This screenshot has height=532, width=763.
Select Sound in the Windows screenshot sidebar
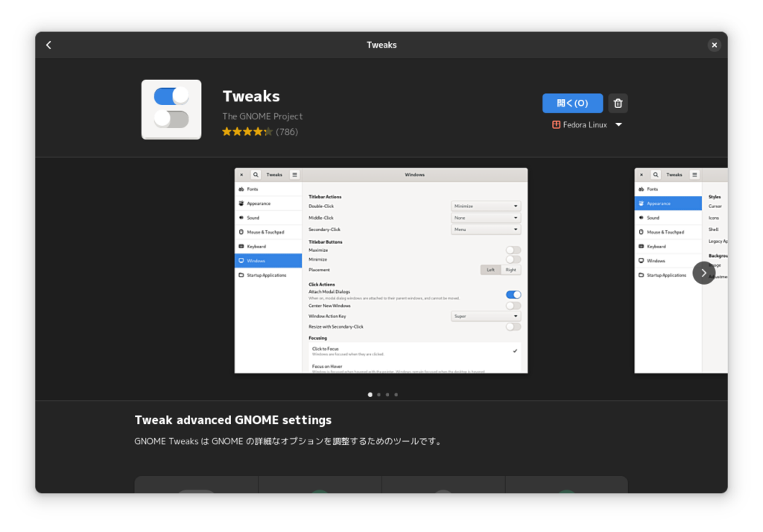(x=268, y=218)
